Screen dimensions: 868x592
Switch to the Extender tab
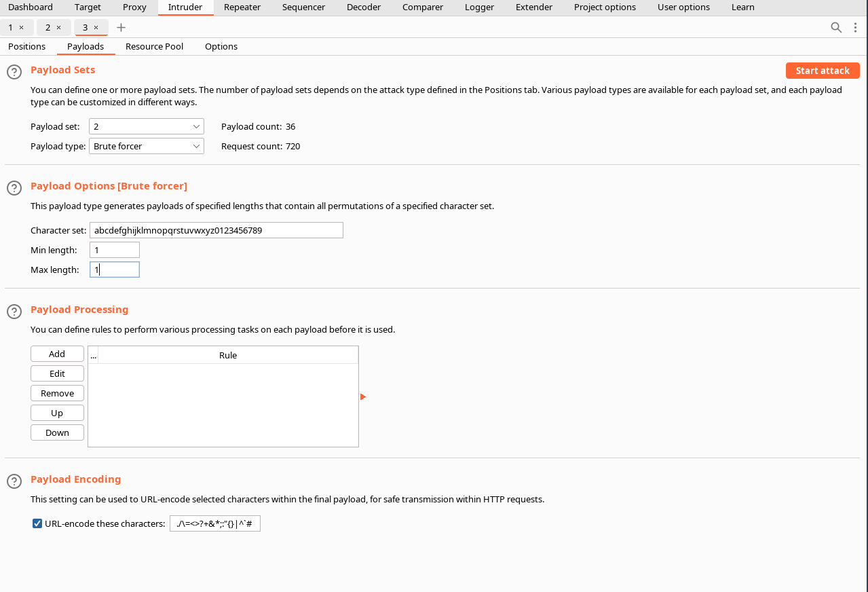click(534, 7)
